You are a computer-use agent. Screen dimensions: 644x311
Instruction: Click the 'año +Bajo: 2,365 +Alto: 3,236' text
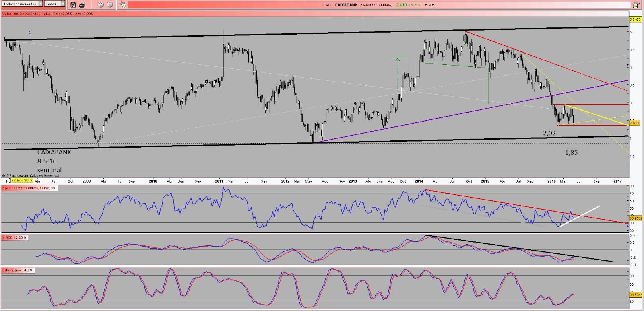[68, 14]
